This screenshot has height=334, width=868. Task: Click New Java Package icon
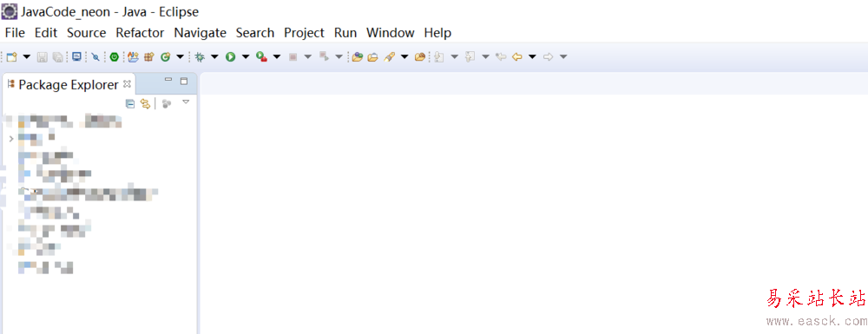pyautogui.click(x=149, y=56)
